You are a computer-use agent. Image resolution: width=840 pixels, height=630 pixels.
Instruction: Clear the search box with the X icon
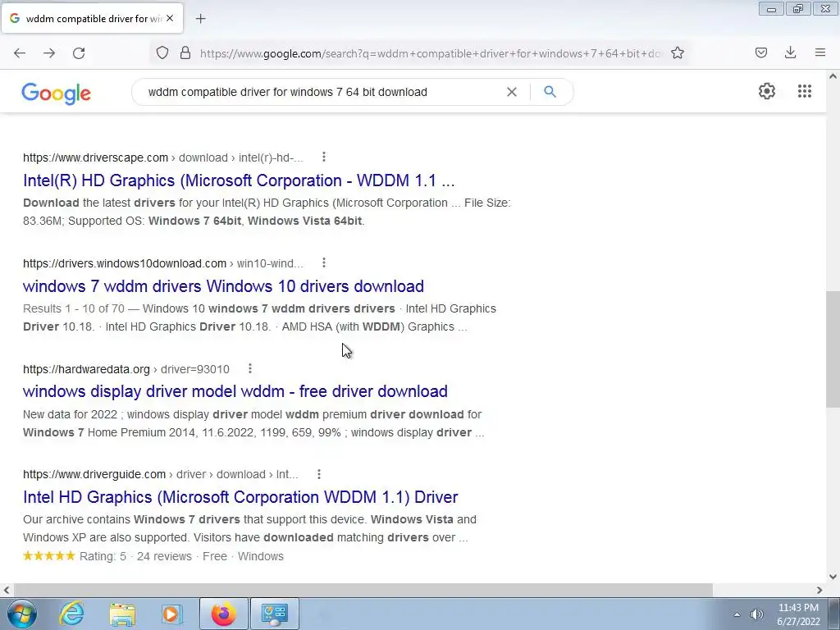pyautogui.click(x=512, y=92)
